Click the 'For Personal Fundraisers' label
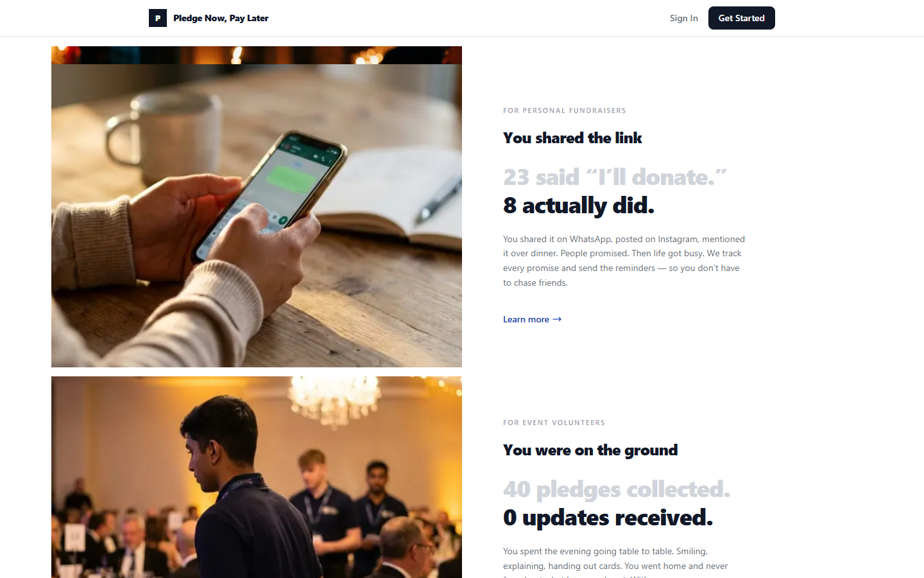Screen dimensions: 924x578 [x=565, y=110]
